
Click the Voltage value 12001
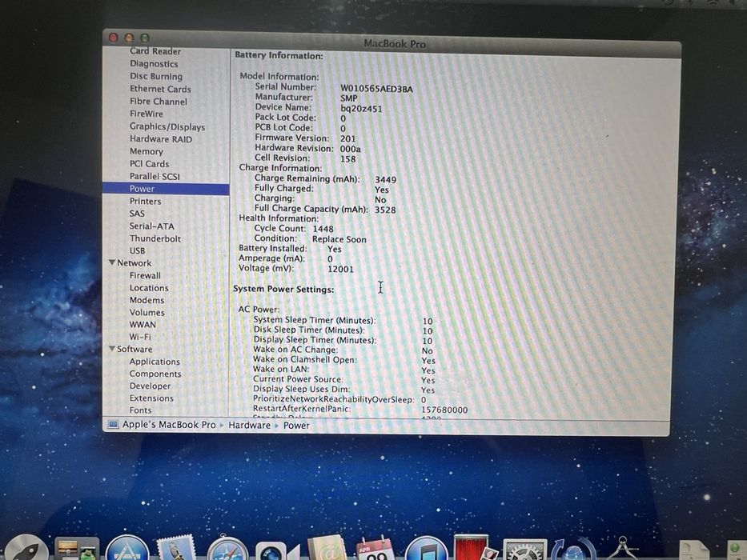(340, 269)
